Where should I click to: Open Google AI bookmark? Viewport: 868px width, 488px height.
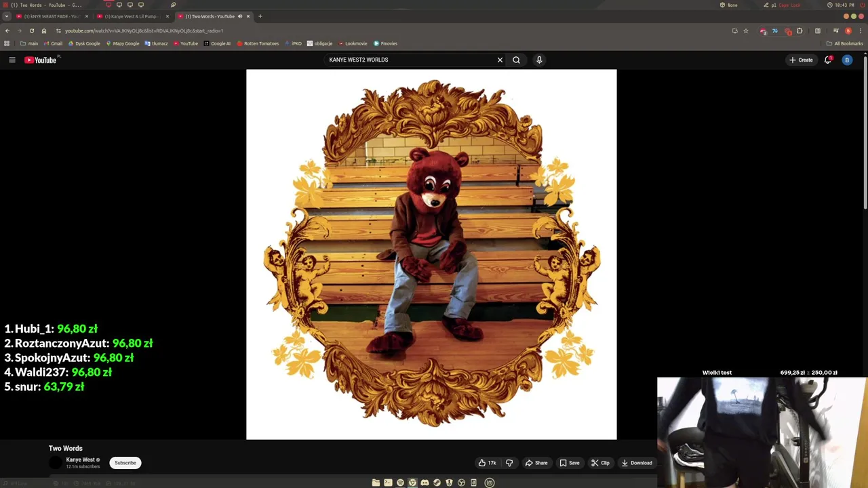[x=217, y=43]
